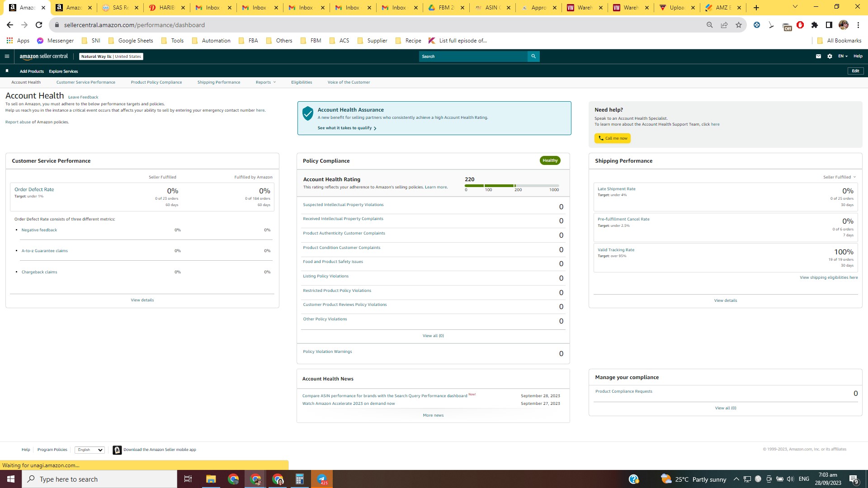Click More news under Account Health News
The image size is (868, 488).
(433, 416)
